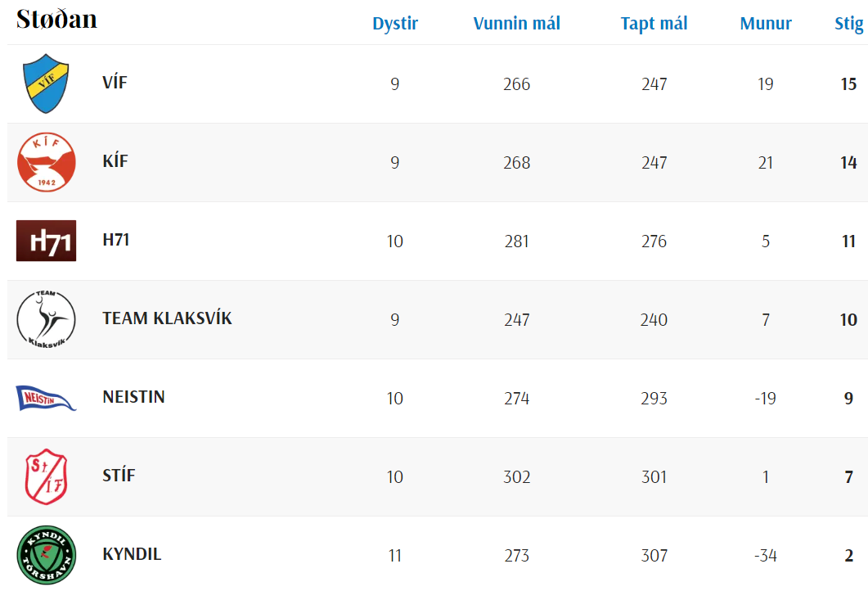Click the StÍF red shield logo
The width and height of the screenshot is (868, 591).
click(x=46, y=476)
